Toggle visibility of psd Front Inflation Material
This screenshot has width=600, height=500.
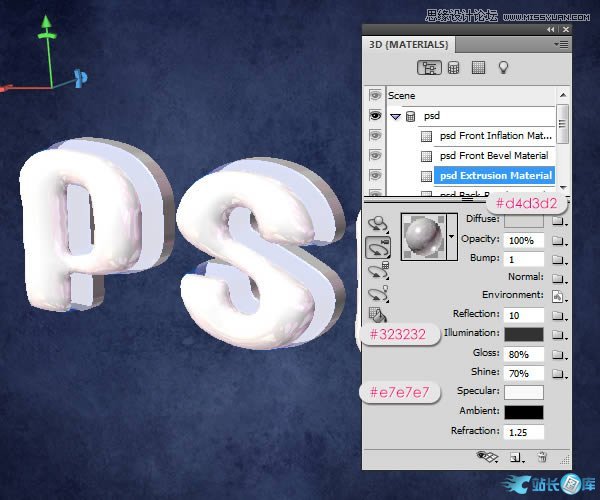click(376, 136)
